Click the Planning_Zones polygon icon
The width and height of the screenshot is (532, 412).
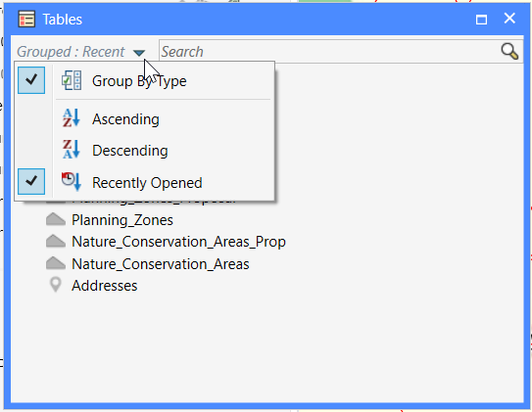point(56,219)
